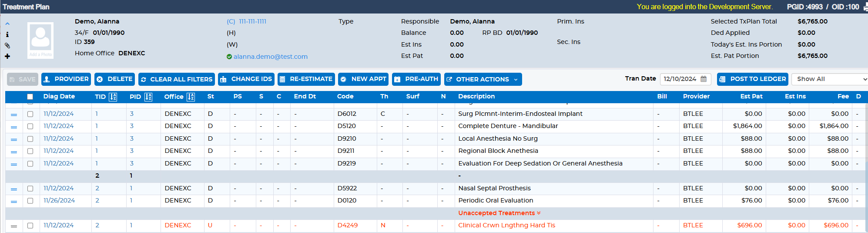Sort by Office column sort icon
868x233 pixels.
point(191,97)
